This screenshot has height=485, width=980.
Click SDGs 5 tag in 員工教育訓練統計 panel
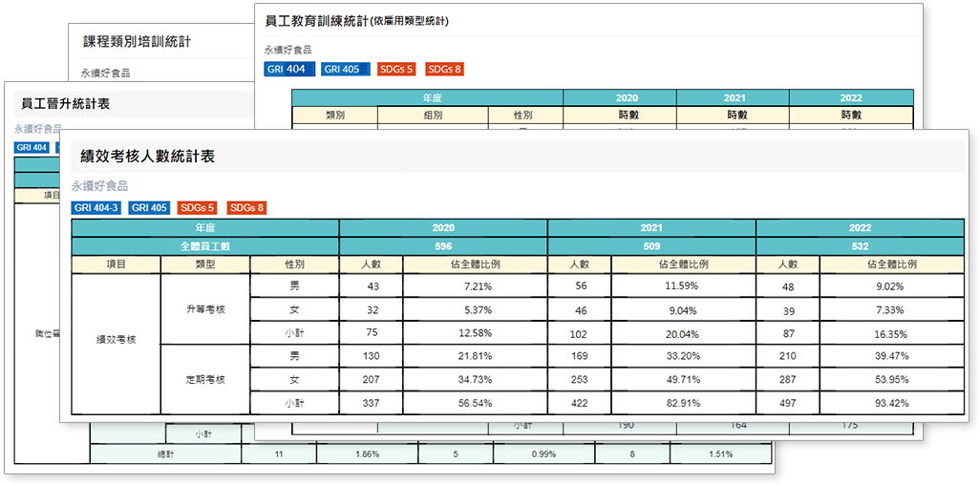[x=396, y=69]
